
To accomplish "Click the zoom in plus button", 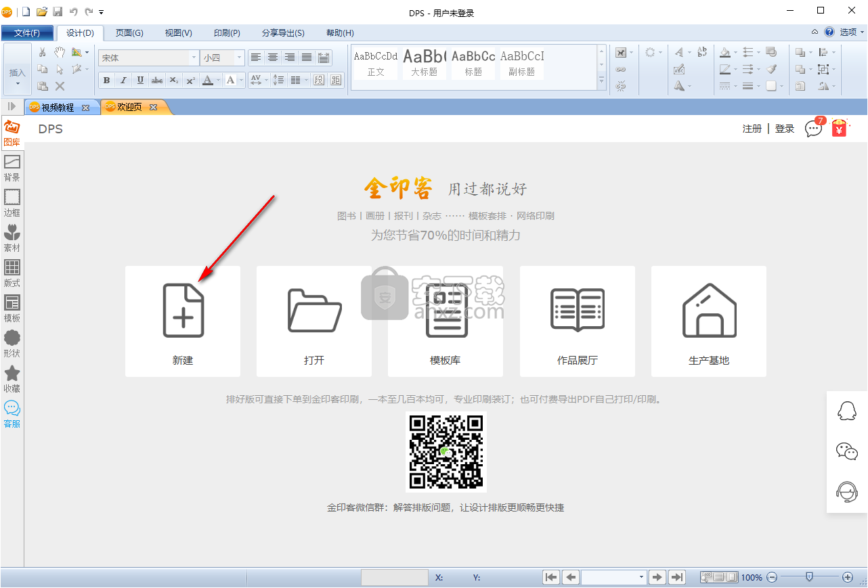I will (848, 577).
